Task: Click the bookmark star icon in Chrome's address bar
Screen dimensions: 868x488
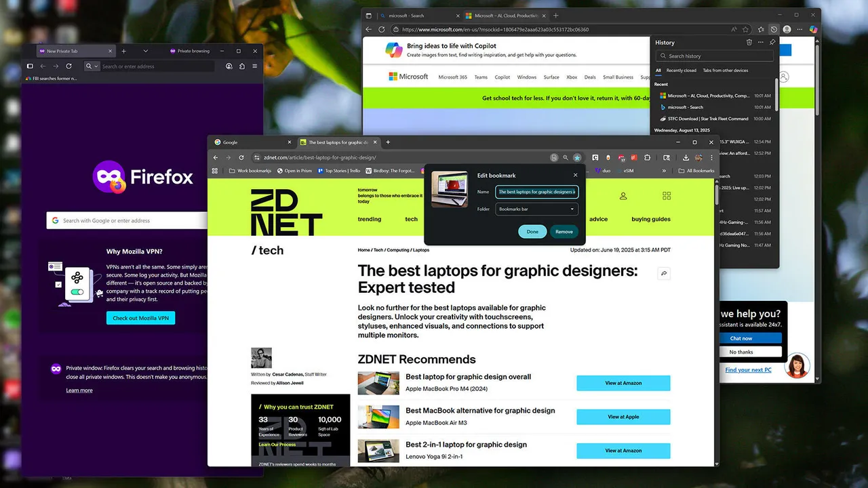Action: [577, 157]
